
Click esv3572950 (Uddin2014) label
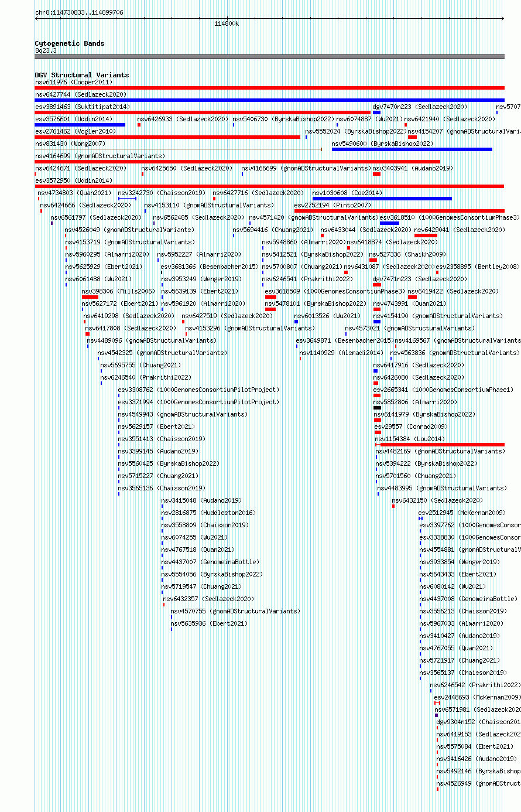click(74, 180)
